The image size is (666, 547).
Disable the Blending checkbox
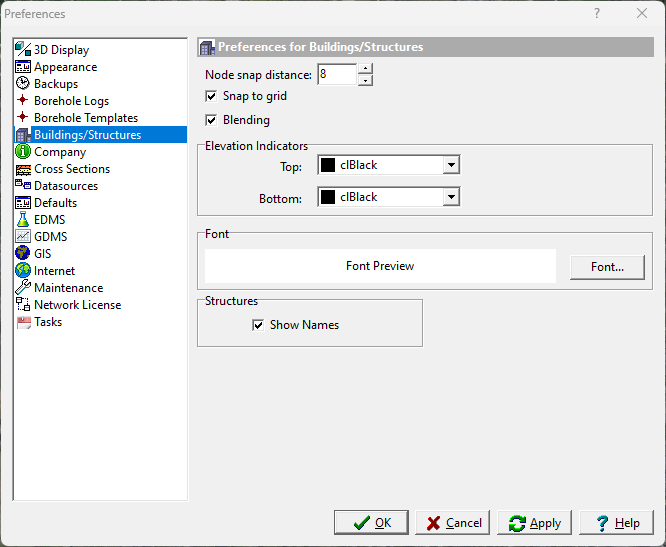coord(211,121)
